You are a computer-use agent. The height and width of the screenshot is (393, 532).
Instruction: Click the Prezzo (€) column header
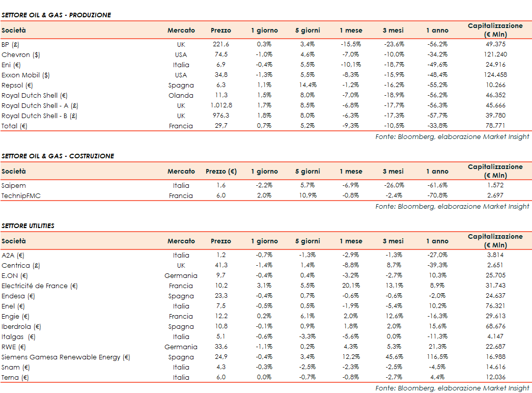pyautogui.click(x=221, y=172)
